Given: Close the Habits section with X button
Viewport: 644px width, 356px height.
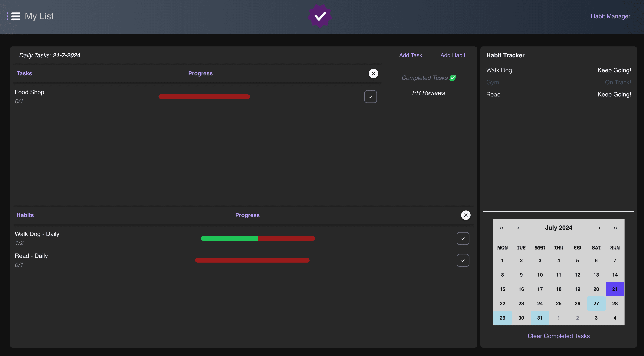Looking at the screenshot, I should pos(465,215).
